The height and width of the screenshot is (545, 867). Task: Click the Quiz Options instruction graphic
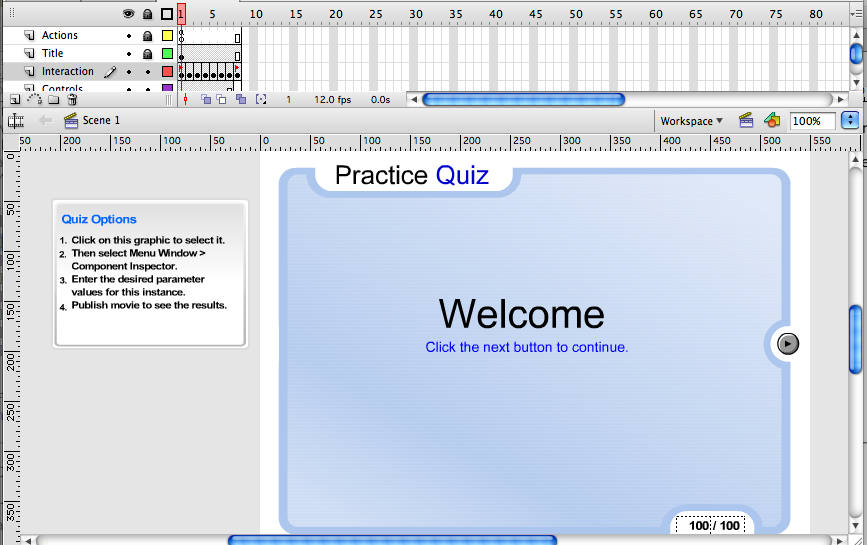click(x=150, y=274)
